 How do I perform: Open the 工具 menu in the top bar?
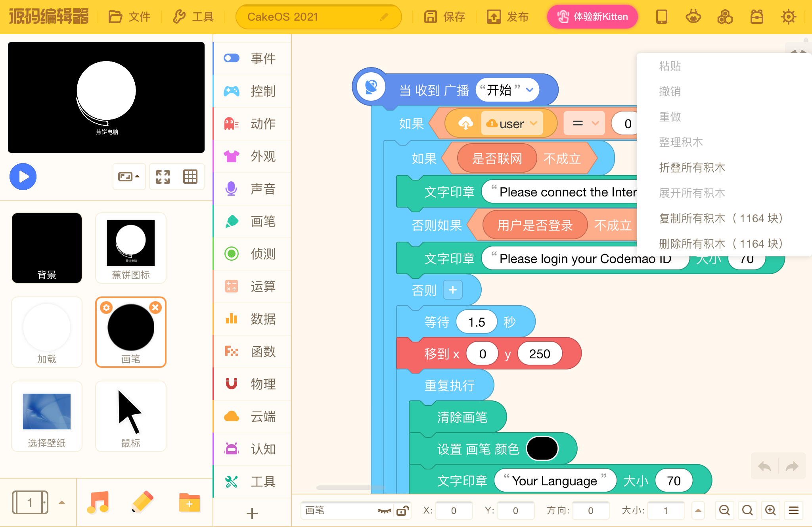pyautogui.click(x=193, y=17)
